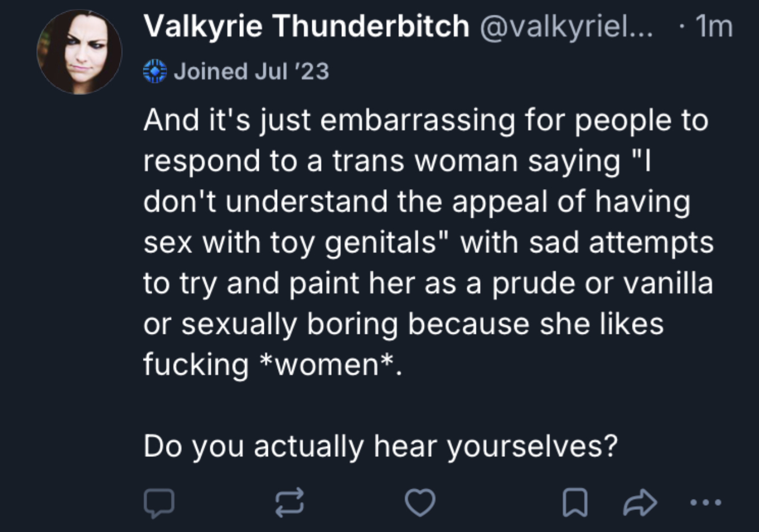Open the poster's profile avatar
The width and height of the screenshot is (759, 532).
click(79, 52)
